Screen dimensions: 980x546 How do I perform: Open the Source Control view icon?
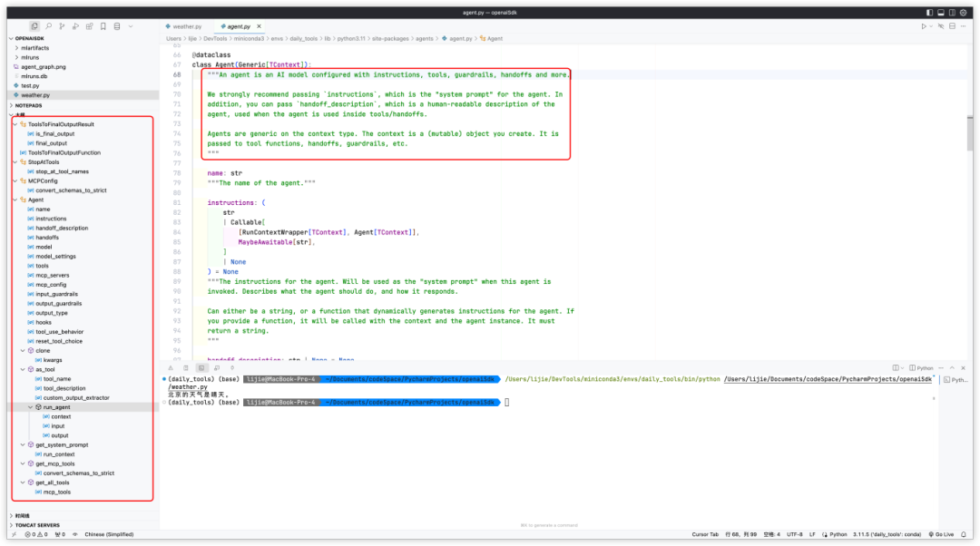point(62,26)
